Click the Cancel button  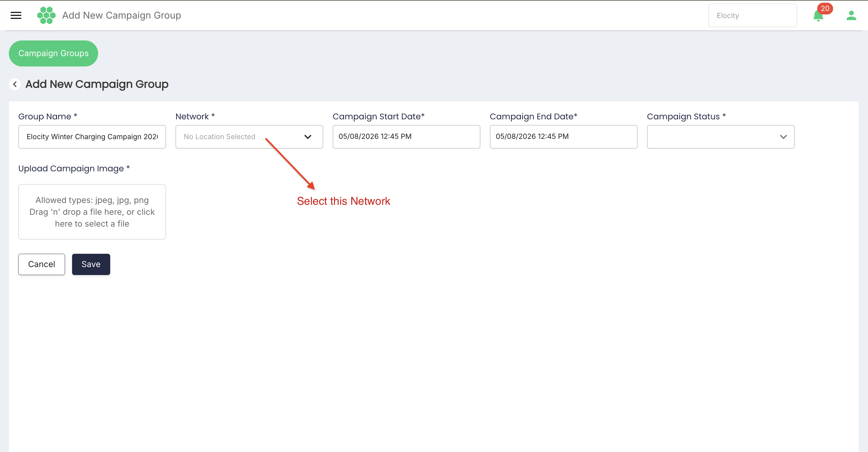[x=41, y=264]
